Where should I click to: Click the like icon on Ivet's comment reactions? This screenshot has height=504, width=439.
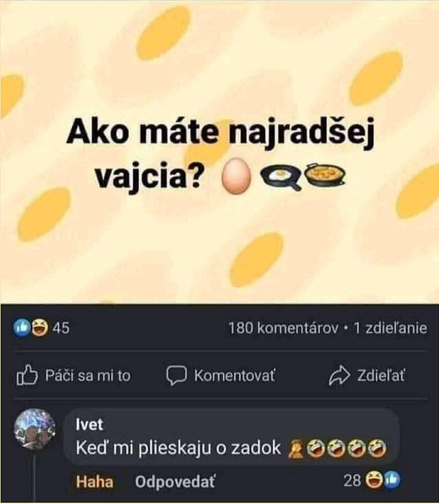392,481
